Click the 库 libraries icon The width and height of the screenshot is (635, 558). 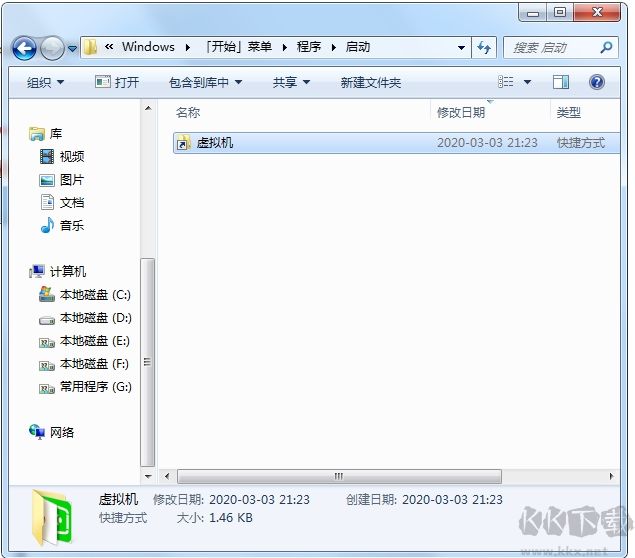click(x=37, y=134)
